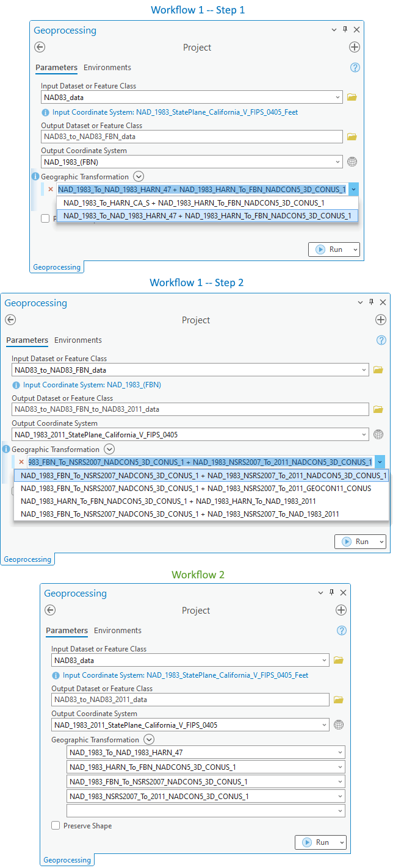Viewport: 393px width, 868px height.
Task: Browse input dataset folder in Step 1 pane
Action: [352, 97]
